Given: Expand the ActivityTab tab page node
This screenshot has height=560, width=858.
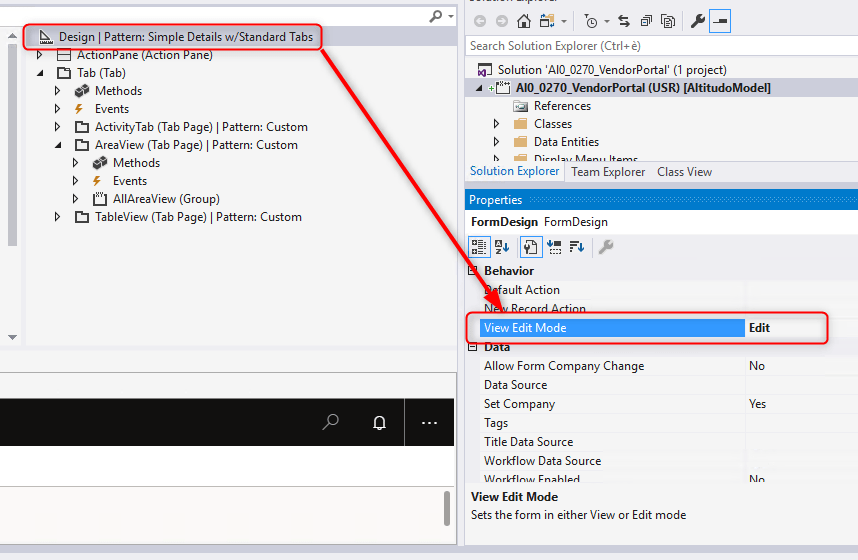Looking at the screenshot, I should click(x=58, y=127).
